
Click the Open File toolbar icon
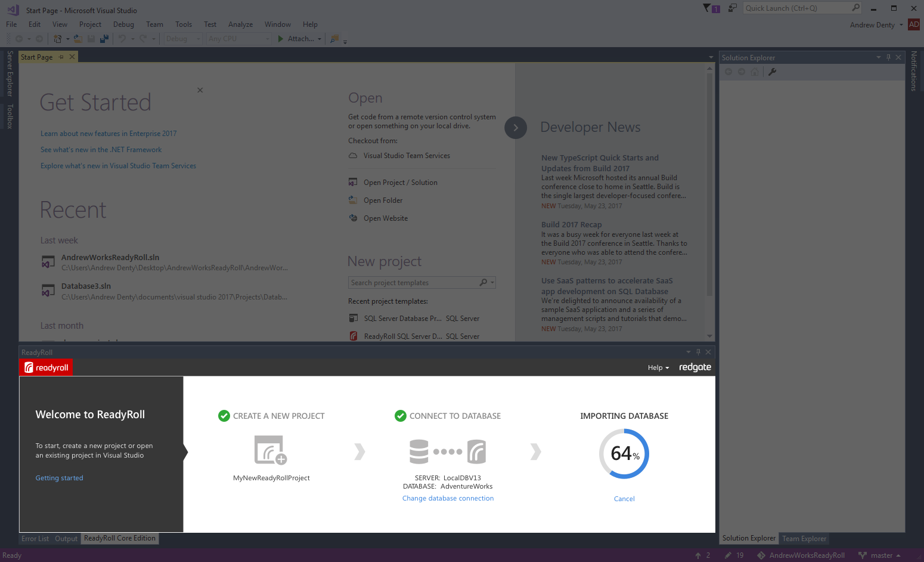[x=78, y=39]
